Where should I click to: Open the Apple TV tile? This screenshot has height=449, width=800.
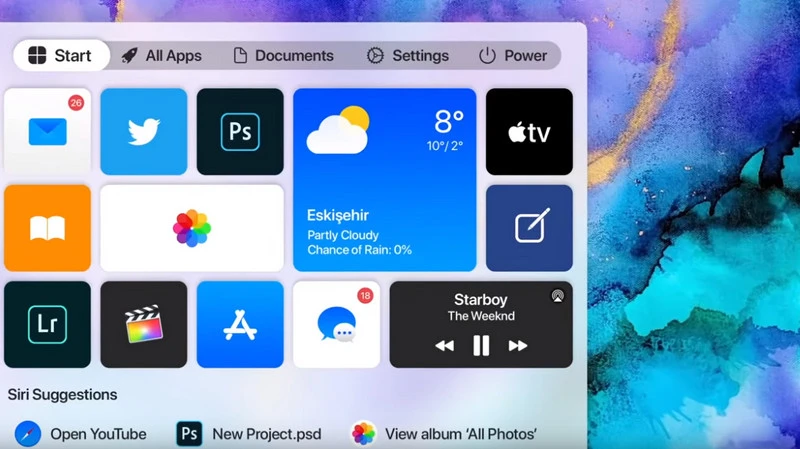(x=529, y=132)
